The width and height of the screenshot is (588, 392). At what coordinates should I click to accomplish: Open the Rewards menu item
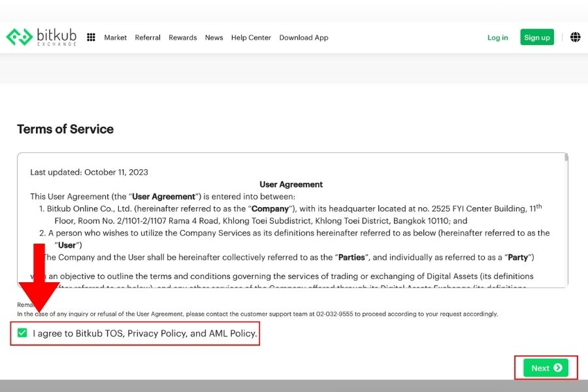pyautogui.click(x=183, y=37)
